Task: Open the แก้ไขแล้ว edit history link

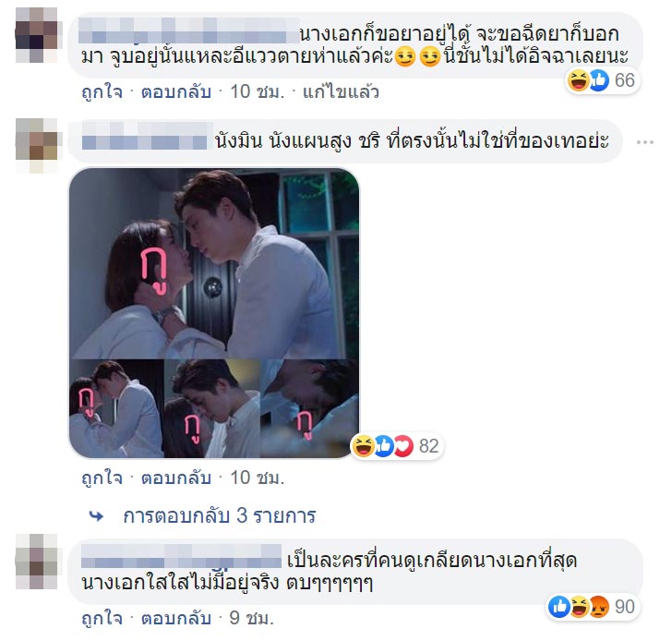Action: pos(341,91)
